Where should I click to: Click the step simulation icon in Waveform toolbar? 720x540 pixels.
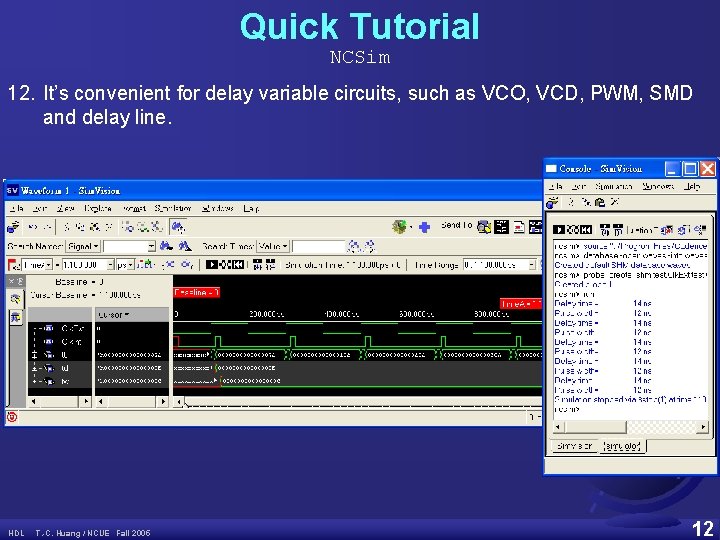[258, 265]
